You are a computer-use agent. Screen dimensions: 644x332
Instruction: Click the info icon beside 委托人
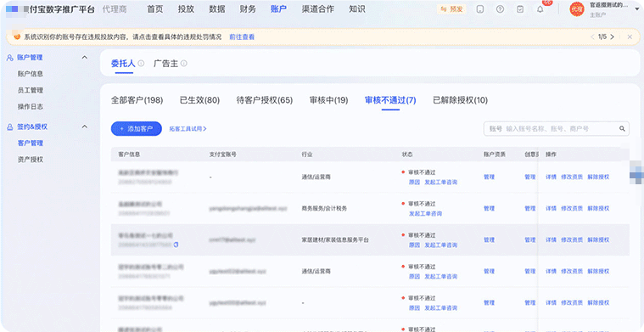(x=141, y=64)
